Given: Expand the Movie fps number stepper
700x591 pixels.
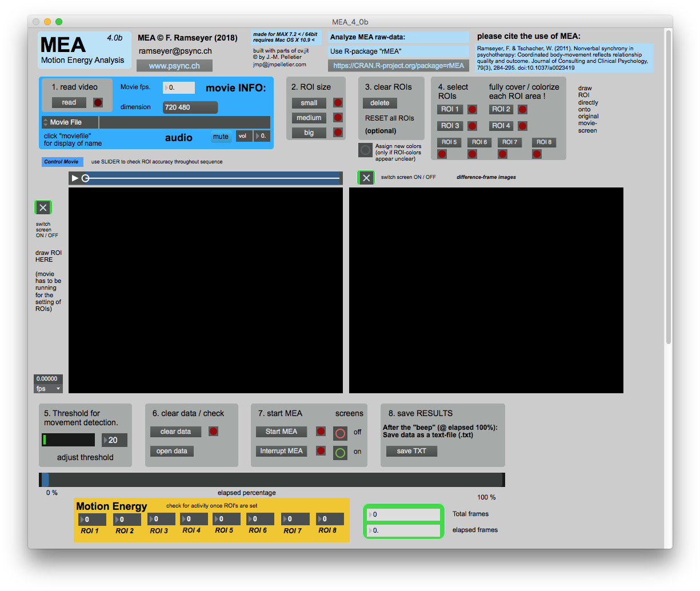Looking at the screenshot, I should (x=167, y=87).
